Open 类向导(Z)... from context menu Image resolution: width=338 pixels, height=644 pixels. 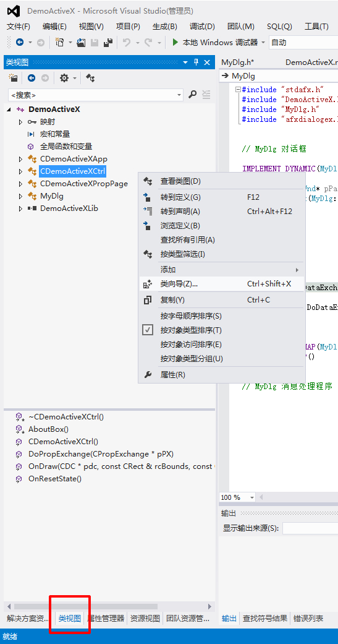(221, 284)
